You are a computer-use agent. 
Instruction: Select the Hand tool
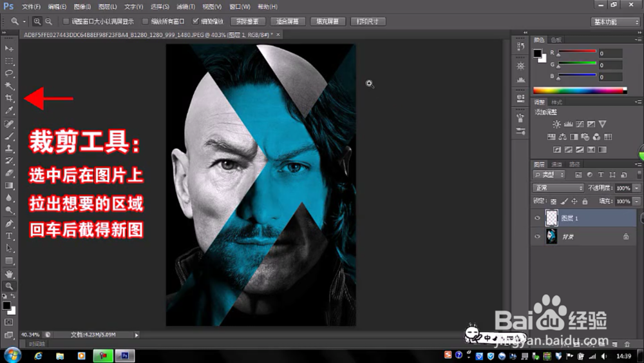9,274
